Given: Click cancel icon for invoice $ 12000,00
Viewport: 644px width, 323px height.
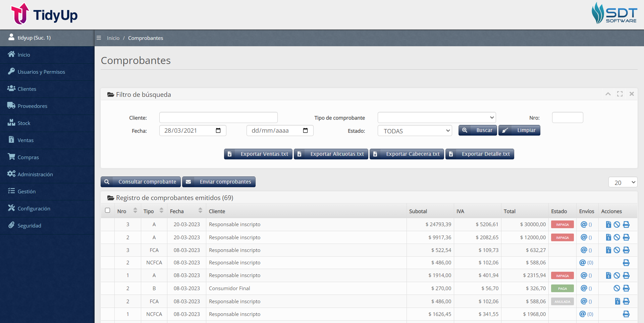Looking at the screenshot, I should [617, 237].
